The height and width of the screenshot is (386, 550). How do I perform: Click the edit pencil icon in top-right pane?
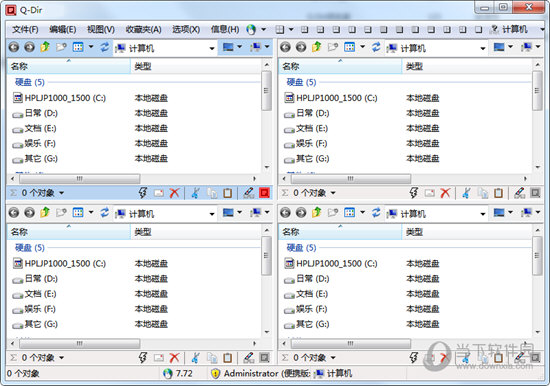click(x=519, y=192)
